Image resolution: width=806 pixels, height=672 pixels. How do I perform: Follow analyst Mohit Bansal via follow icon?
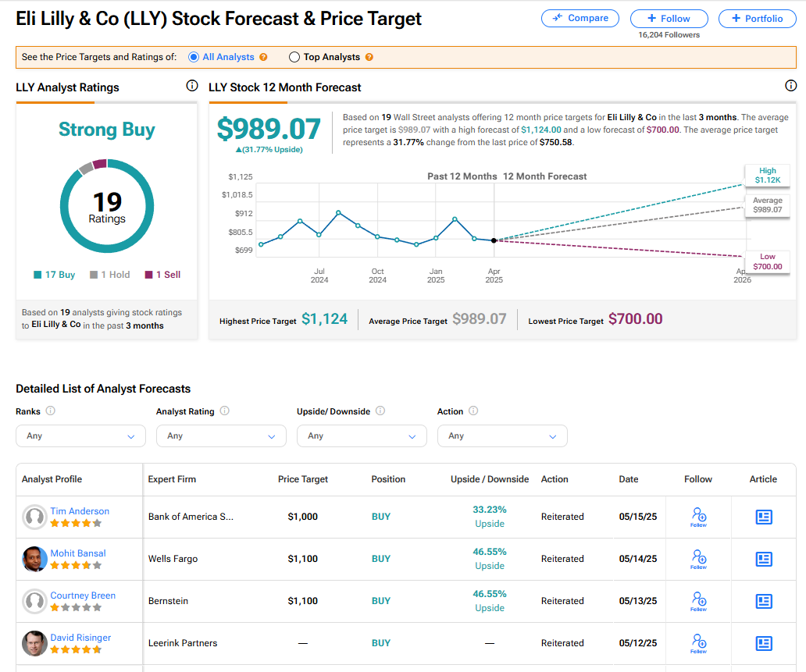click(698, 559)
